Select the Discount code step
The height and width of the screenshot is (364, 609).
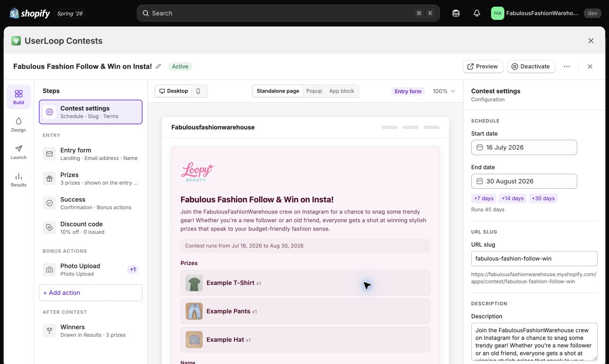tap(90, 228)
